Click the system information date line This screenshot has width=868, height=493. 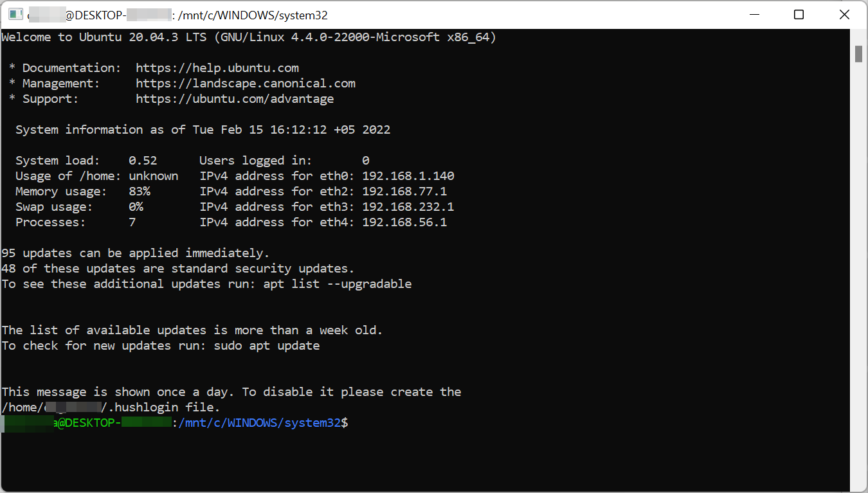click(203, 130)
